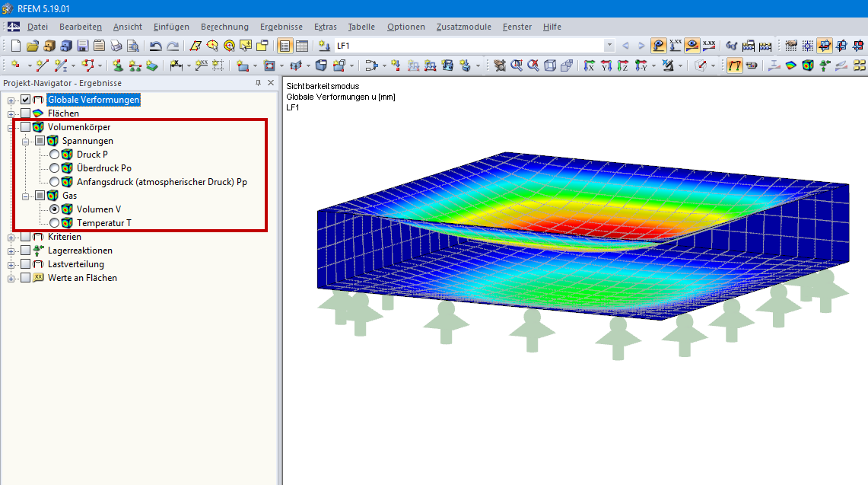Toggle the Table view toolbar icon
This screenshot has height=485, width=868.
coord(302,46)
